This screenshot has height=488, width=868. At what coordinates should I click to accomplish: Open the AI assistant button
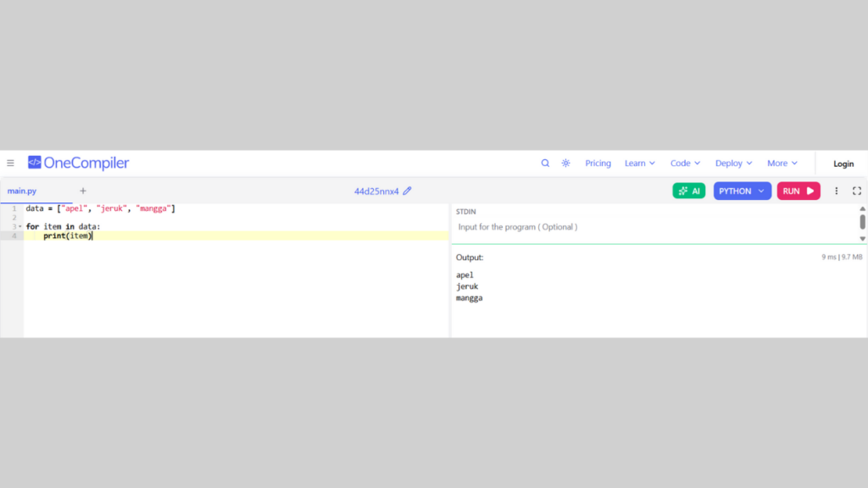pos(688,191)
